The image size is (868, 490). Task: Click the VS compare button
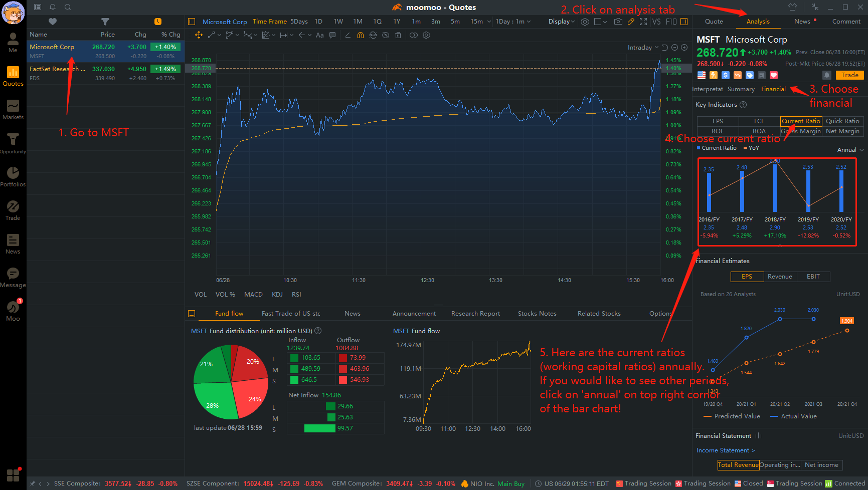point(656,22)
